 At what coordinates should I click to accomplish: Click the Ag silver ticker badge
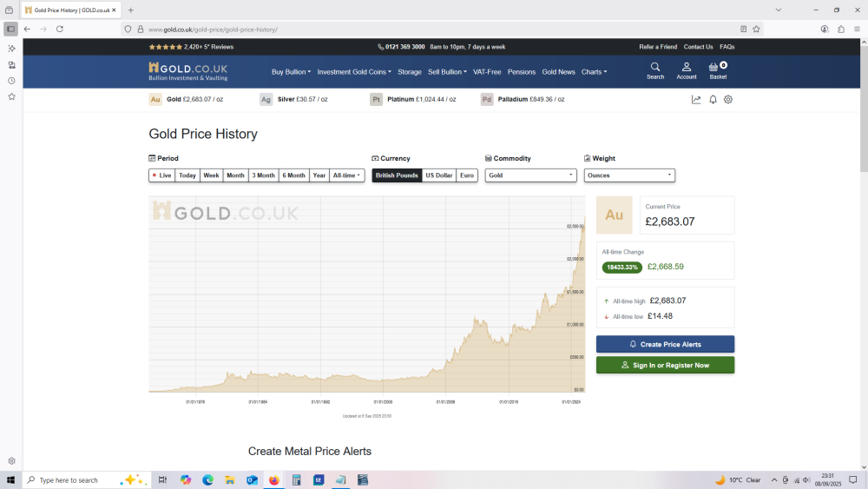266,100
